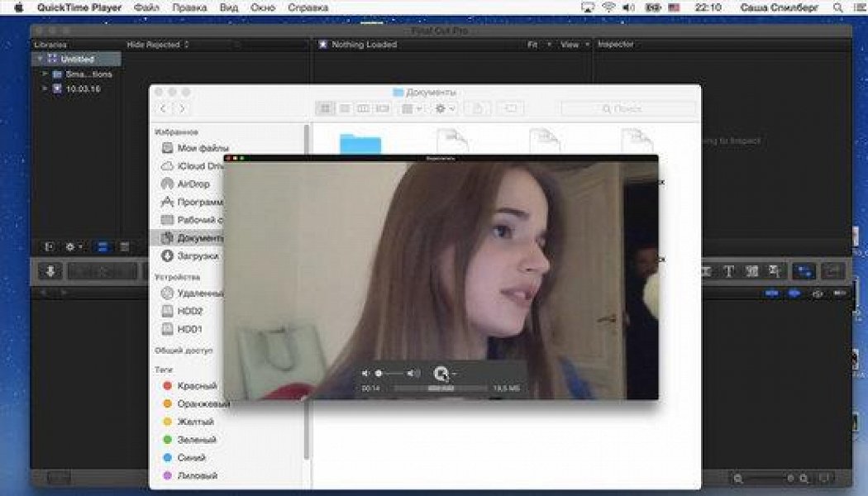The height and width of the screenshot is (496, 868).
Task: Toggle the blue inspector button in Final Cut toolbar
Action: [x=803, y=271]
